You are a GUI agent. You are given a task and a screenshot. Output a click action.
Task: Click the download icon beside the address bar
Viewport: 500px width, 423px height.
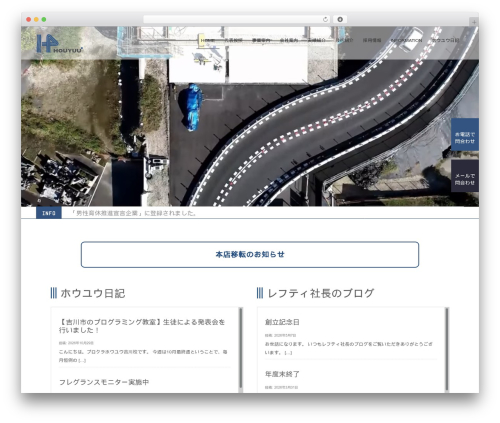[x=340, y=19]
